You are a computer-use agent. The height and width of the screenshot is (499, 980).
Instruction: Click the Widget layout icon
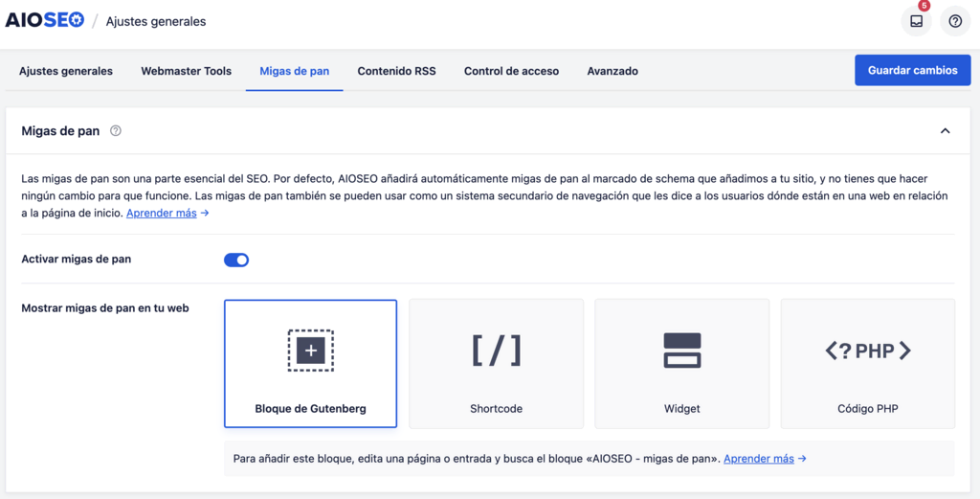[681, 351]
